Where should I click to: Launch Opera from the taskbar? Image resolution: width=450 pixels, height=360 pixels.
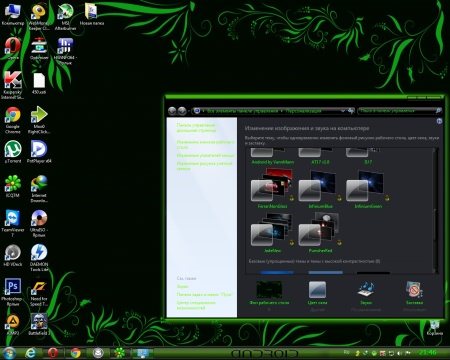click(x=53, y=353)
